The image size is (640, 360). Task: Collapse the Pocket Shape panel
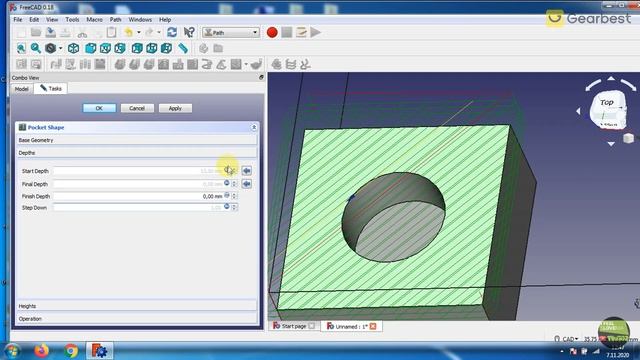(254, 127)
